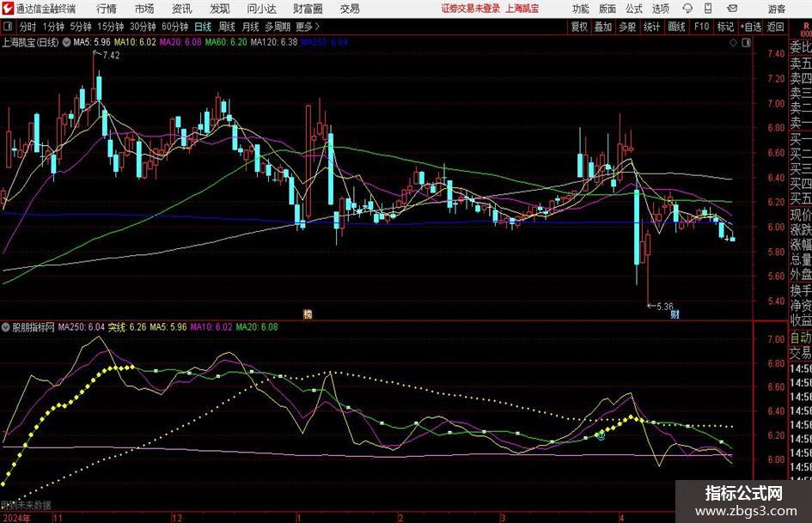
Task: Open the 财富圈 menu
Action: tap(308, 9)
